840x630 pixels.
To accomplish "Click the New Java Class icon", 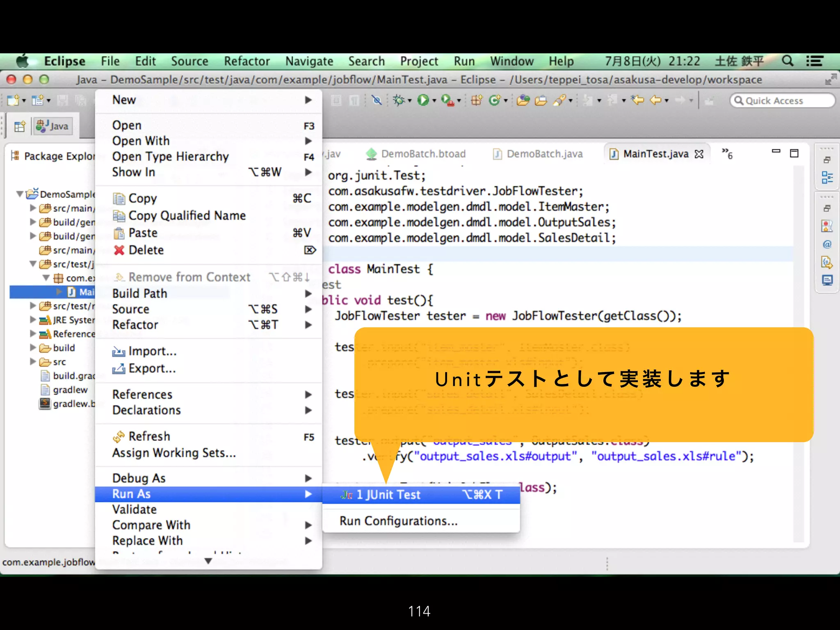I will 495,100.
